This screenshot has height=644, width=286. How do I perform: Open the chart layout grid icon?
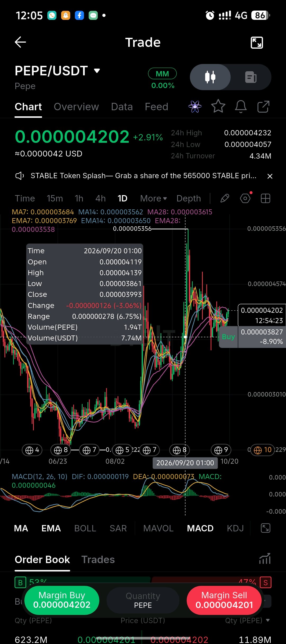[x=265, y=198]
